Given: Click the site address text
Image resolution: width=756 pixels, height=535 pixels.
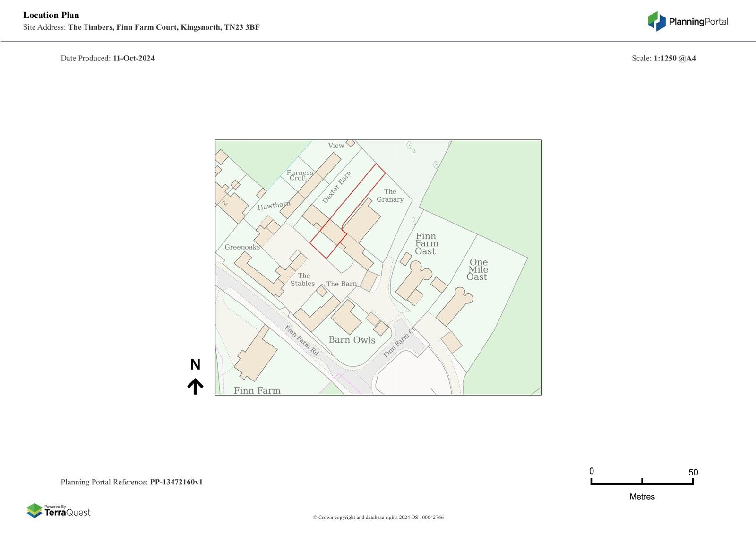Looking at the screenshot, I should click(163, 27).
